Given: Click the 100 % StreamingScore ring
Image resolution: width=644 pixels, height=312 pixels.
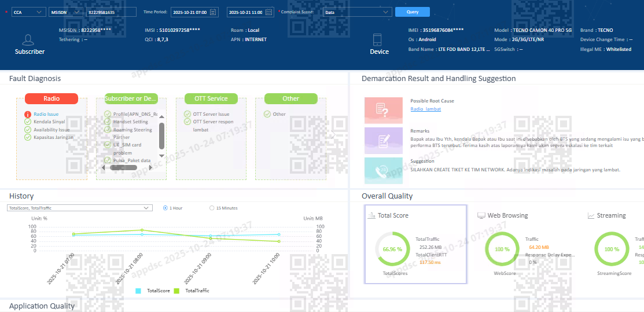Looking at the screenshot, I should click(612, 249).
